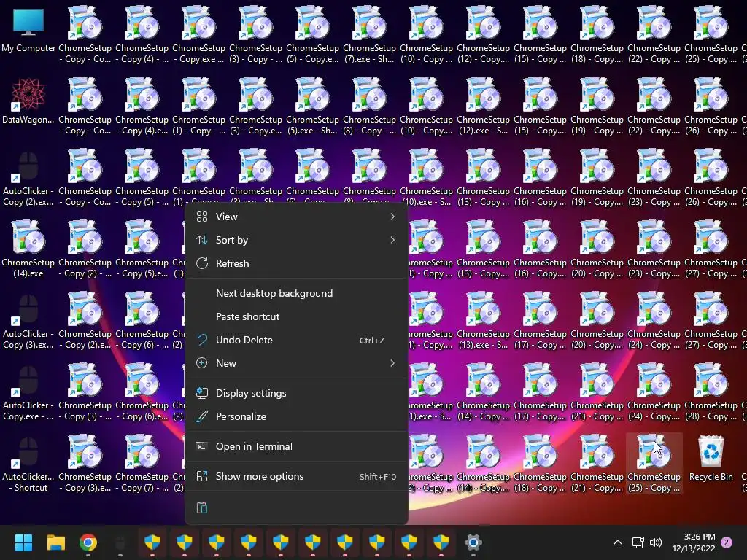The image size is (747, 560).
Task: Open network status in the system tray
Action: [638, 542]
